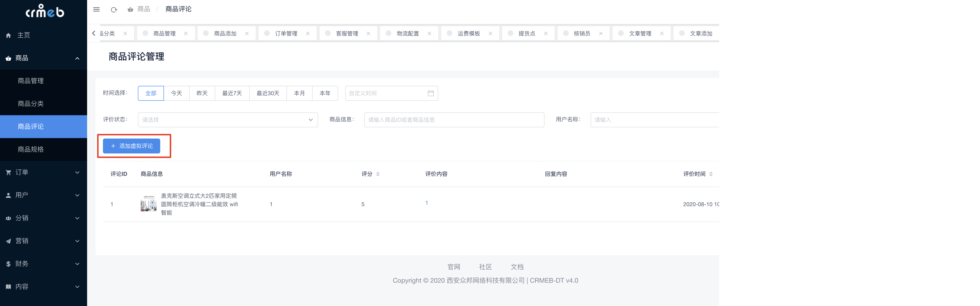Viewport: 980px width, 306px height.
Task: Open 商品规格 in the sidebar
Action: pos(43,149)
